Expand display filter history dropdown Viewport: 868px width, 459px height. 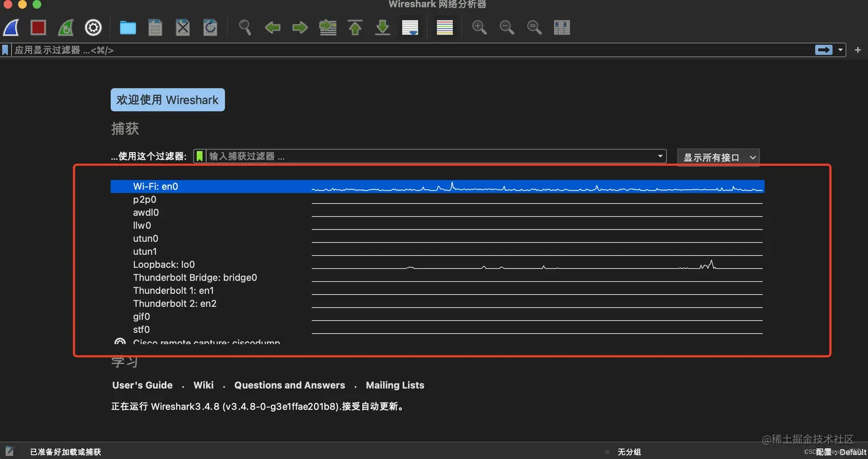[x=841, y=50]
